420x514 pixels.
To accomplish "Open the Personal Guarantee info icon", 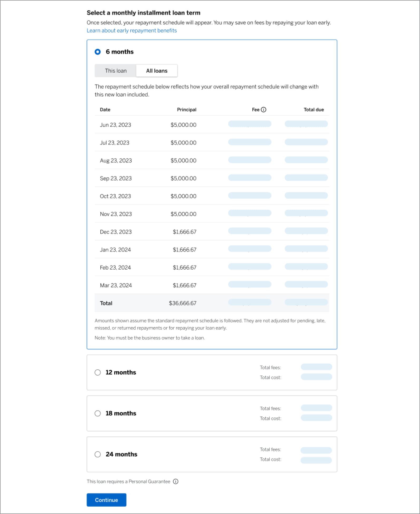I will pos(175,481).
